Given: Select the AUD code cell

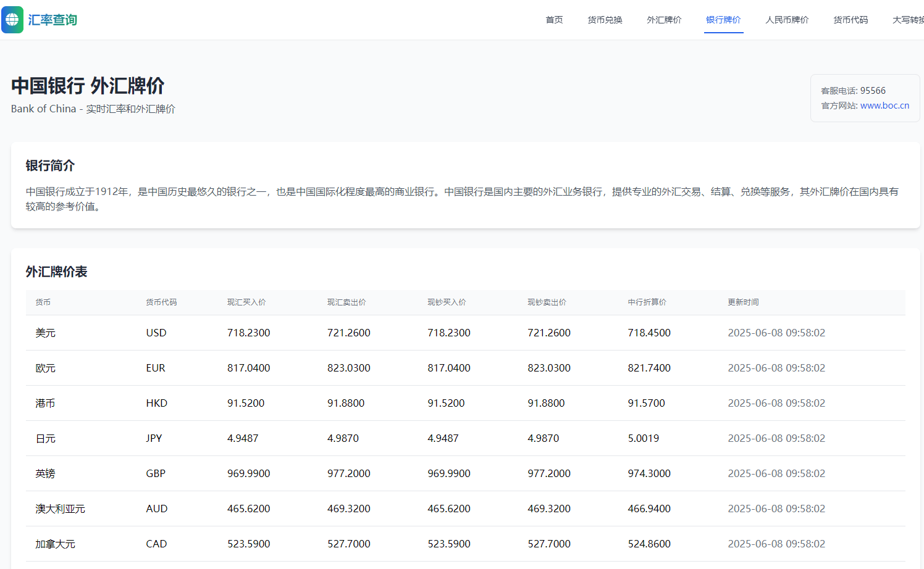Looking at the screenshot, I should 157,509.
